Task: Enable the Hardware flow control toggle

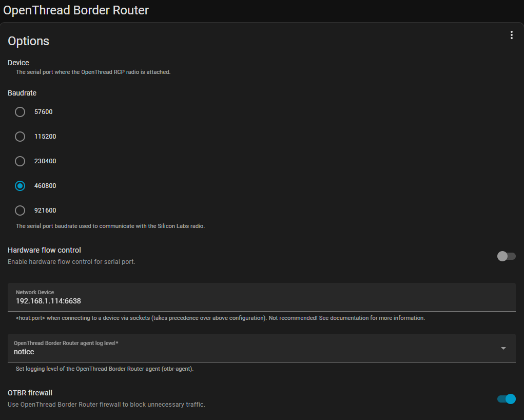Action: [506, 256]
